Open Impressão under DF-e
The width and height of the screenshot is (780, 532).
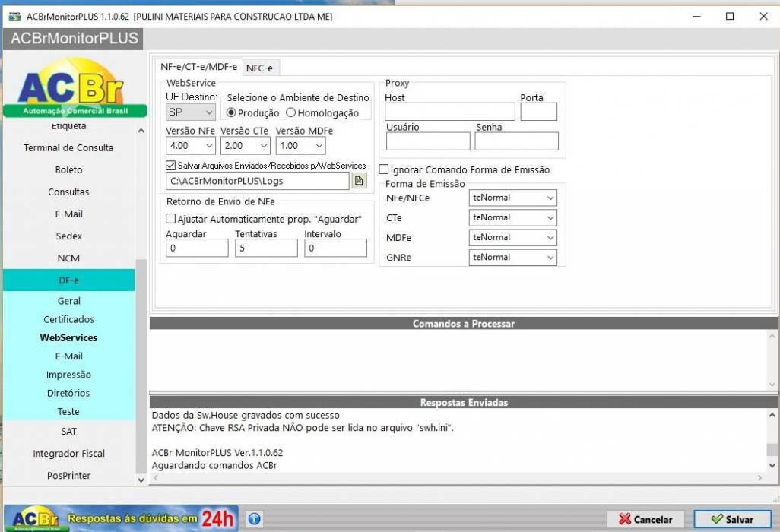(x=68, y=375)
